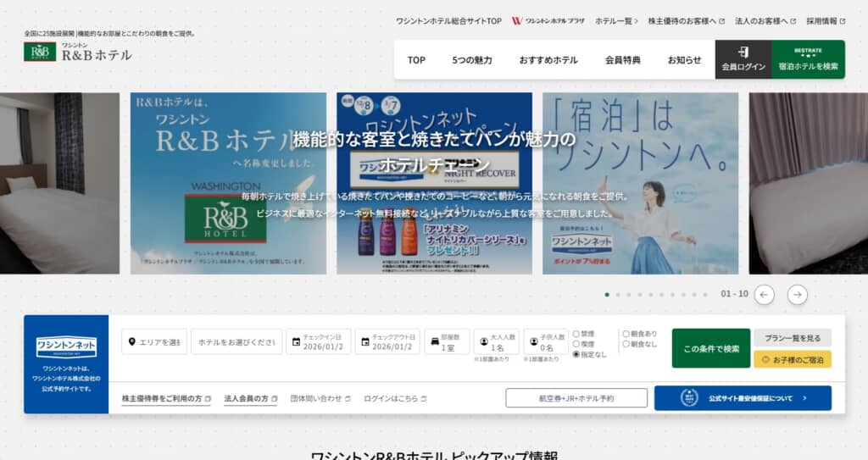Go to the previous carousel slide arrow
This screenshot has height=460, width=868.
pos(765,294)
